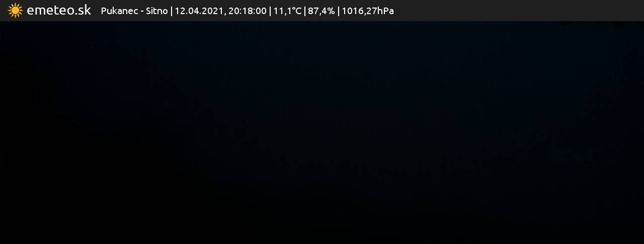Click empty header bar right of pressure
This screenshot has width=644, height=244.
518,11
